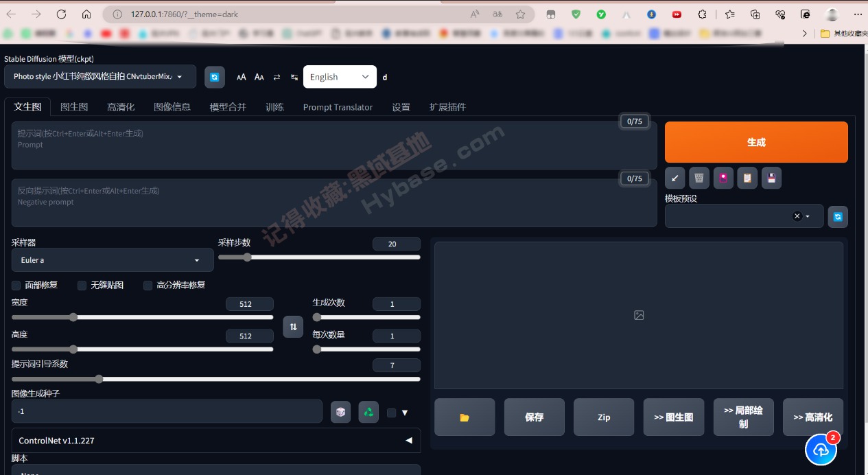Image resolution: width=868 pixels, height=475 pixels.
Task: Click the 宽度 width slider
Action: (142, 317)
